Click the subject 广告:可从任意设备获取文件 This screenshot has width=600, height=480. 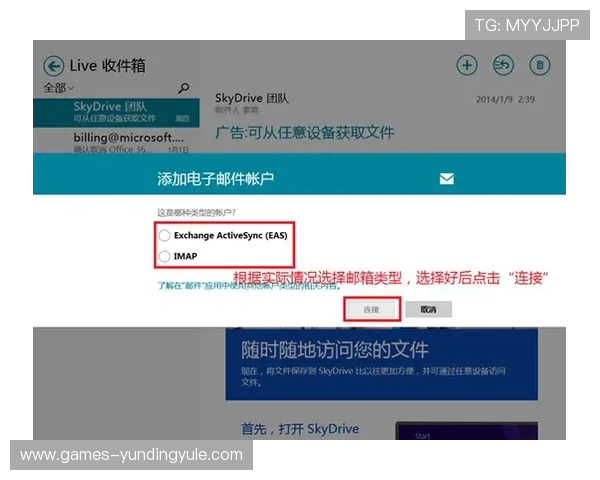(x=304, y=133)
